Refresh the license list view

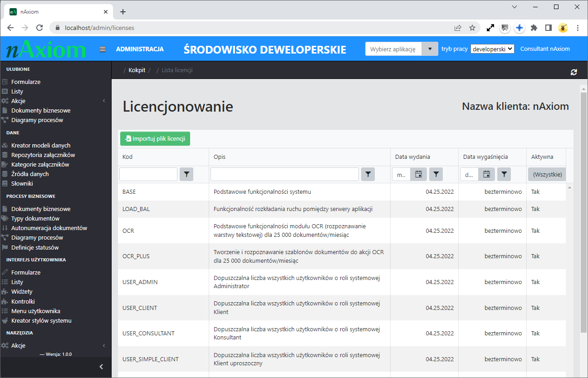(x=573, y=72)
